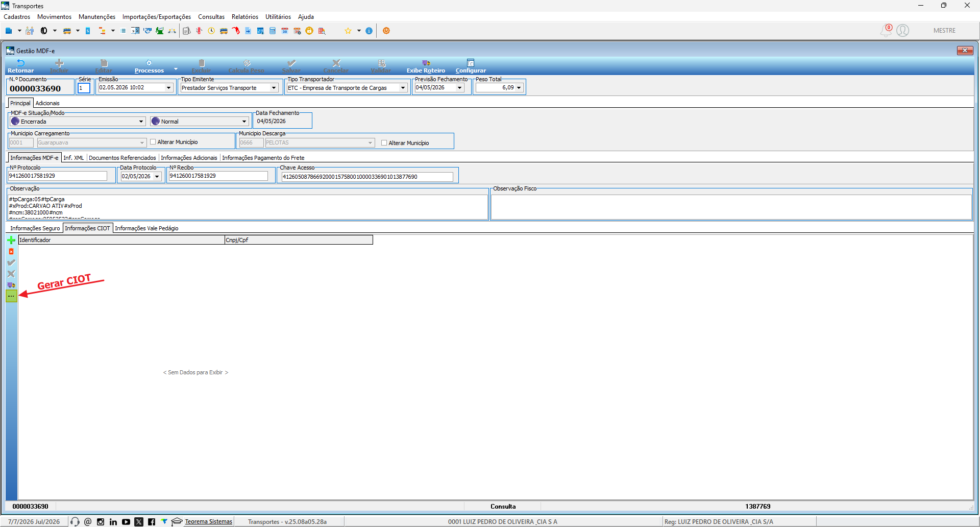Expand the Tipo Transportador dropdown

pyautogui.click(x=403, y=88)
